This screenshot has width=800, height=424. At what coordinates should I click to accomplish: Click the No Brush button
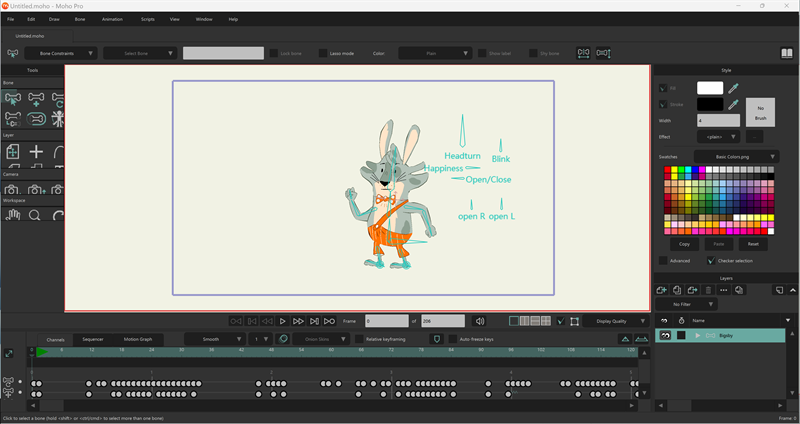(x=760, y=113)
